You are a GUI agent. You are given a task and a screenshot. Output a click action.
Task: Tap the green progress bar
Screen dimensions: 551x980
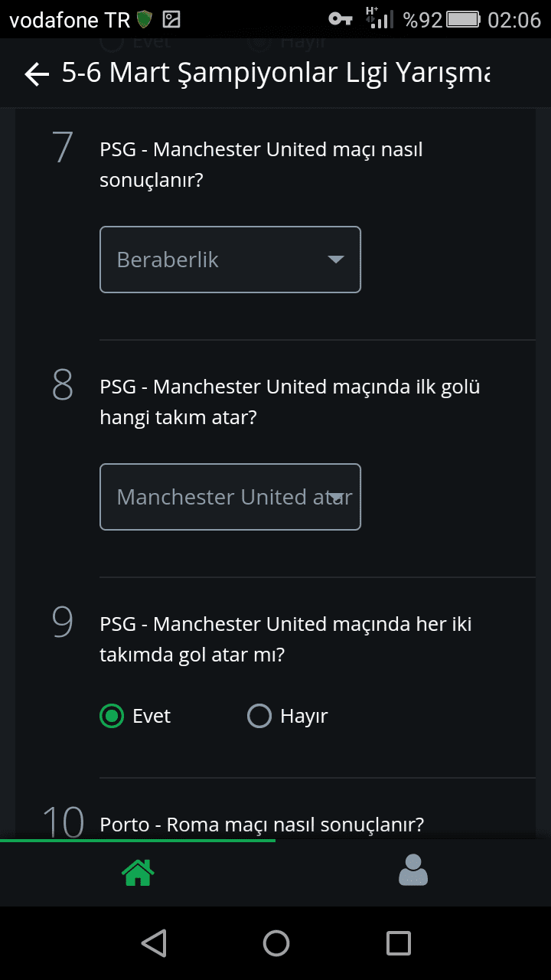tap(138, 841)
